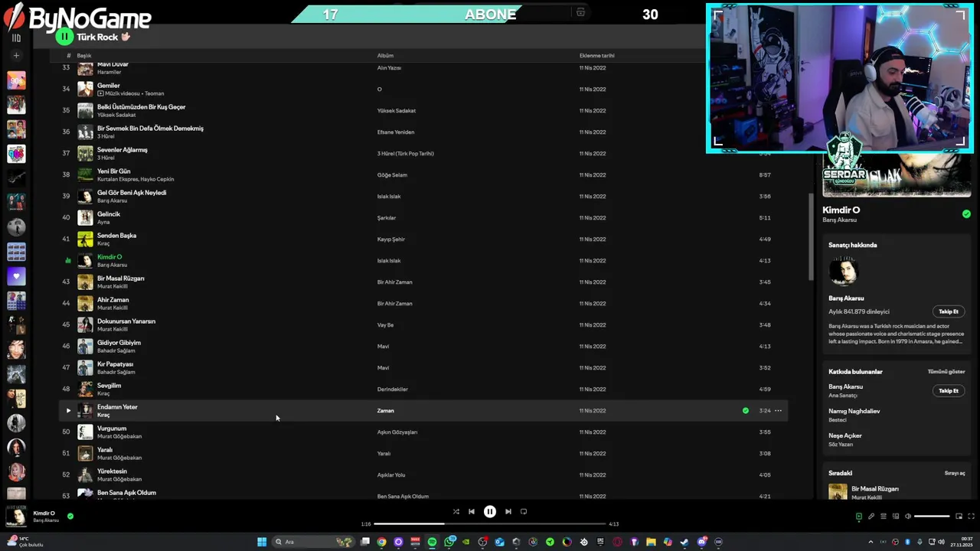Open Namig Naghdaliev credit link
This screenshot has height=551, width=980.
[x=854, y=411]
